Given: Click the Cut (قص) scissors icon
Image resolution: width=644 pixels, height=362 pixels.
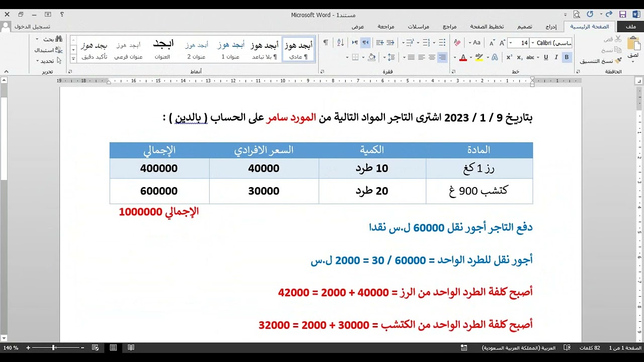Looking at the screenshot, I should pos(618,39).
